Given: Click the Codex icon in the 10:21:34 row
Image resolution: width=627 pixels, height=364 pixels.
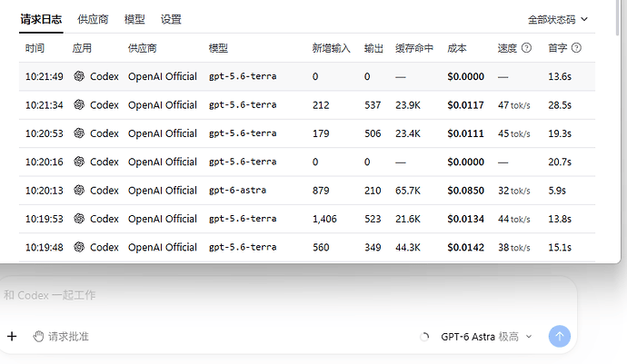Looking at the screenshot, I should tap(79, 104).
